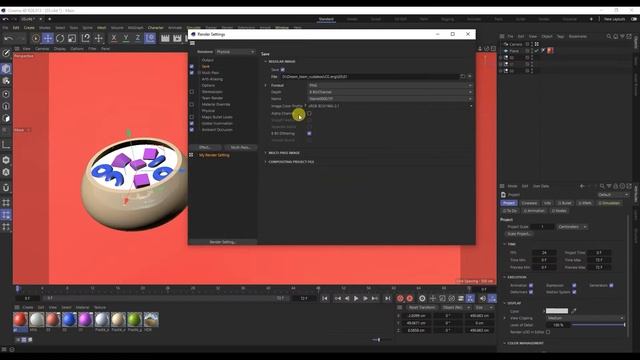Select the Move tool in top toolbar
This screenshot has width=640, height=360.
tap(48, 38)
